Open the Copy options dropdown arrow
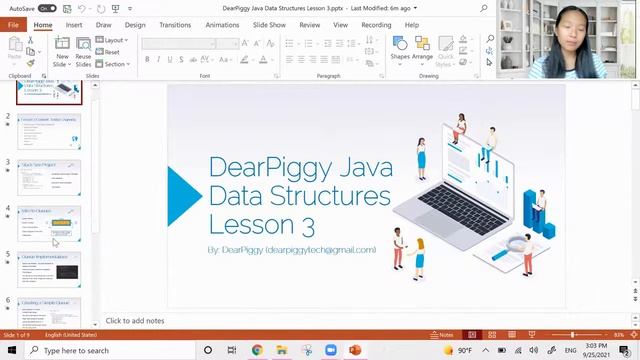Screen dimensions: 640x360 [x=40, y=52]
